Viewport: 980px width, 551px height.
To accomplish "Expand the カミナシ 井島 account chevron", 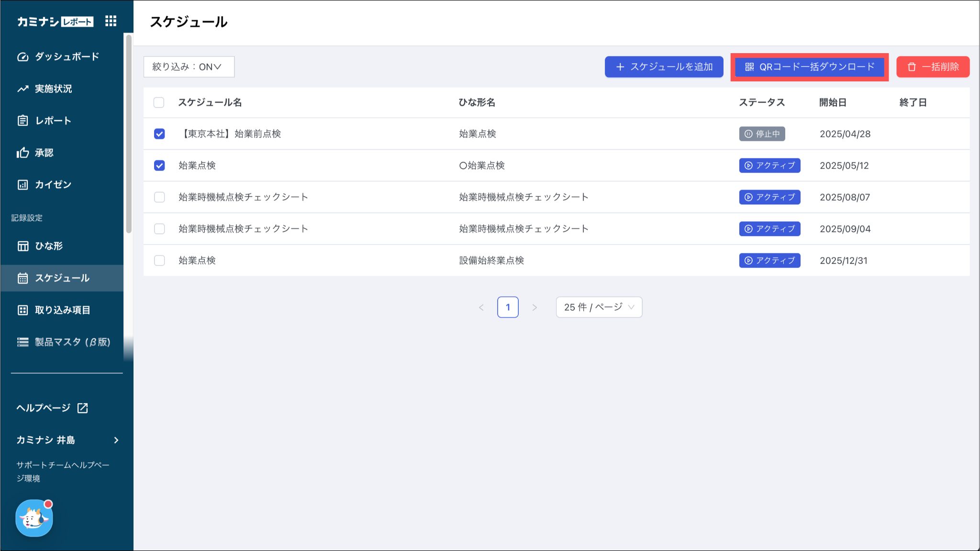I will click(116, 440).
